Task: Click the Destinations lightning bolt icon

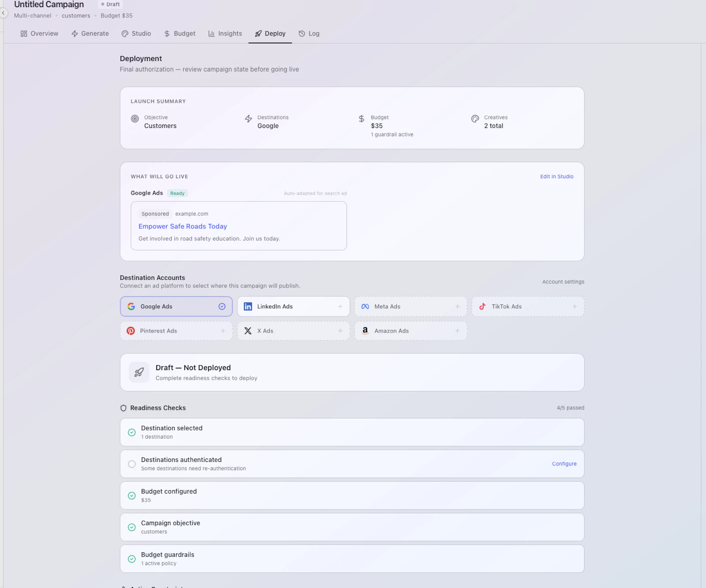Action: pyautogui.click(x=248, y=119)
